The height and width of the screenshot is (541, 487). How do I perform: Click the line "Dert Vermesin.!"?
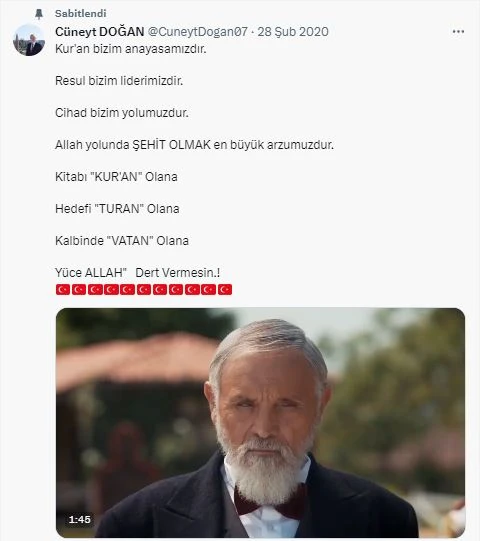click(x=178, y=273)
